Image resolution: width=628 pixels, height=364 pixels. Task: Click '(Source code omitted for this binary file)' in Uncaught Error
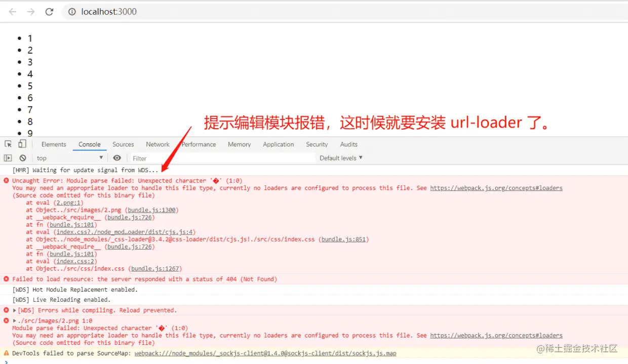[x=84, y=195]
